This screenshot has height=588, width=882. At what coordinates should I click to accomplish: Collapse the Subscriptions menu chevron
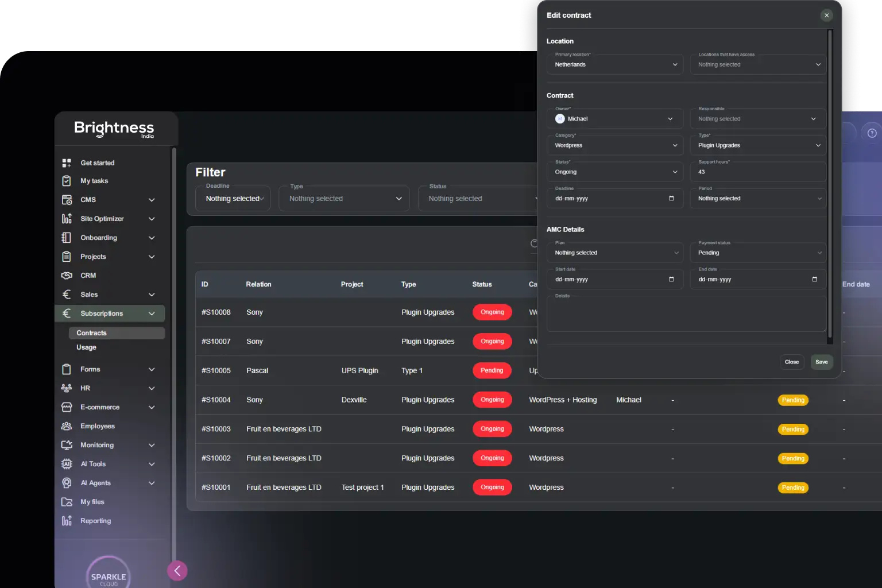(x=152, y=314)
